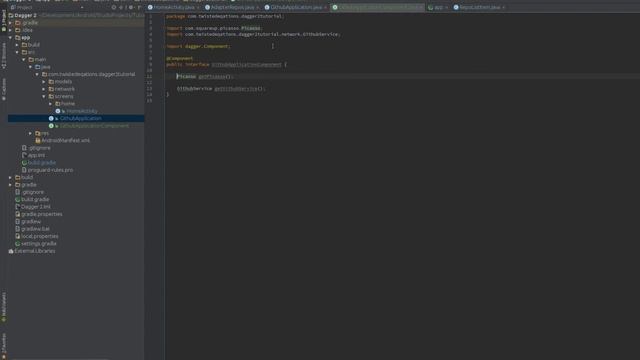Screen dimensions: 640x360
Task: Select the gradlew.bat file
Action: pos(35,229)
